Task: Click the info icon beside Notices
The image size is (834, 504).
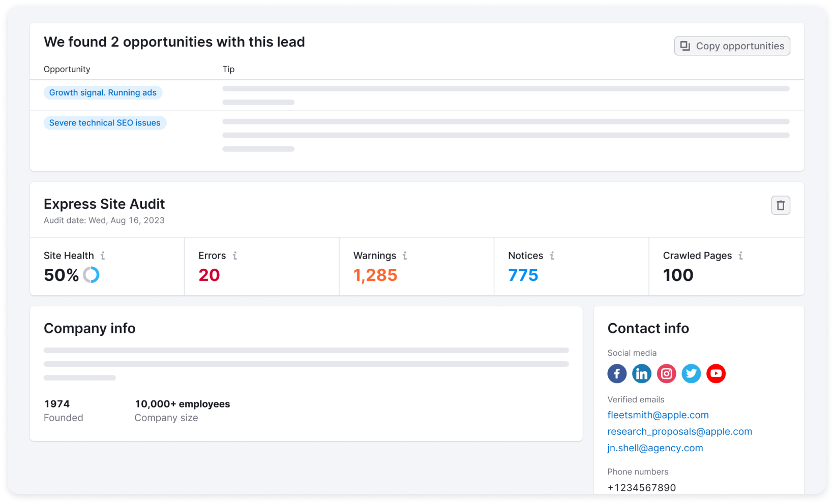Action: [552, 256]
